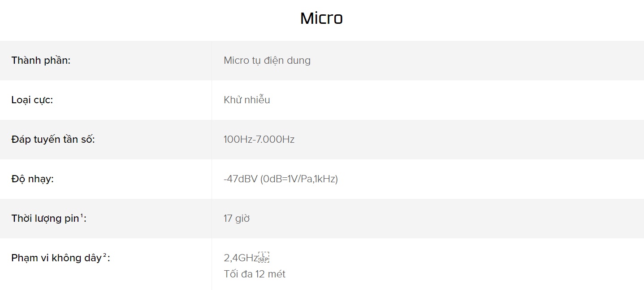This screenshot has width=644, height=290.
Task: Click footnote 2 superscript after dây
Action: (105, 255)
